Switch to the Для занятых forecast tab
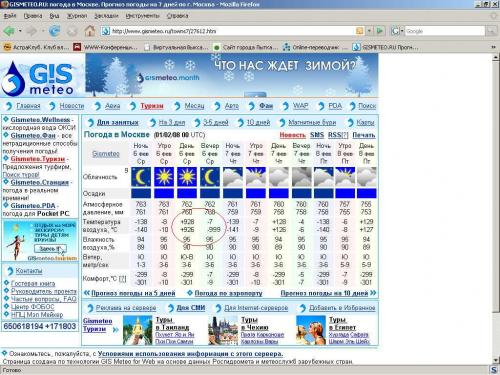The height and width of the screenshot is (375, 500). point(117,122)
